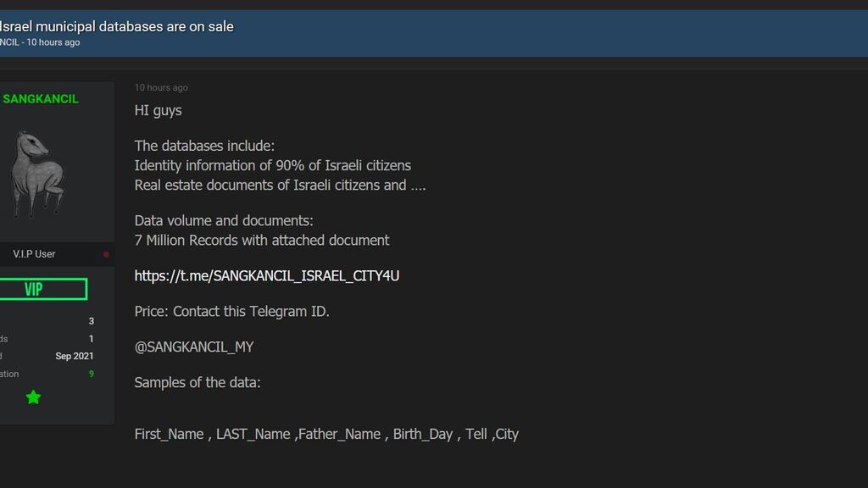868x488 pixels.
Task: Click the First_Name, LAST_Name sample header line
Action: [x=326, y=435]
